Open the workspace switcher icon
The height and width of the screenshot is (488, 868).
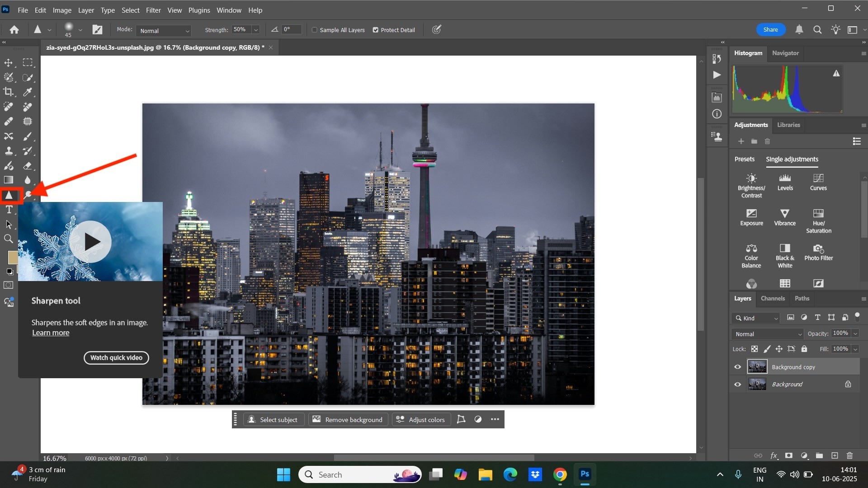pyautogui.click(x=853, y=30)
